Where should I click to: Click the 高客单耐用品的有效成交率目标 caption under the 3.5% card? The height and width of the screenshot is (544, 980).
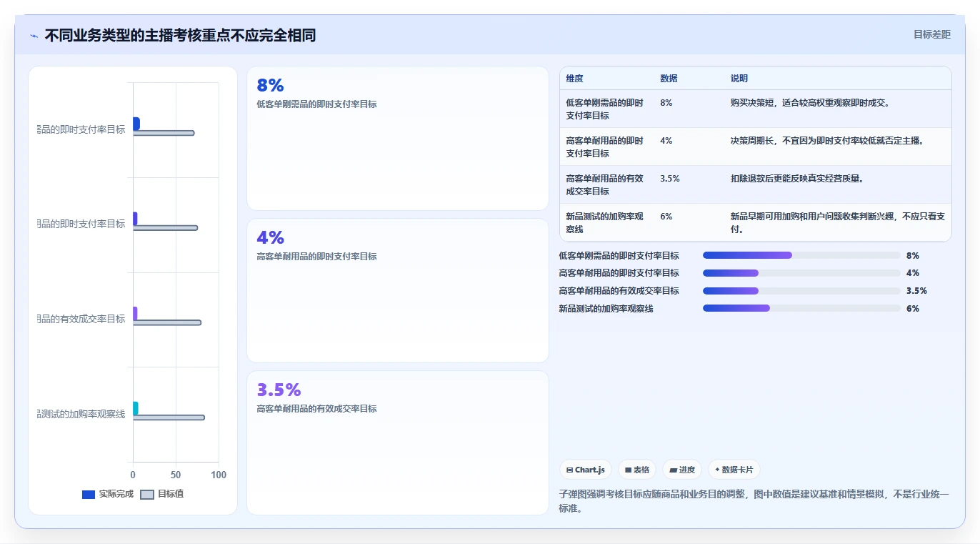pyautogui.click(x=316, y=409)
